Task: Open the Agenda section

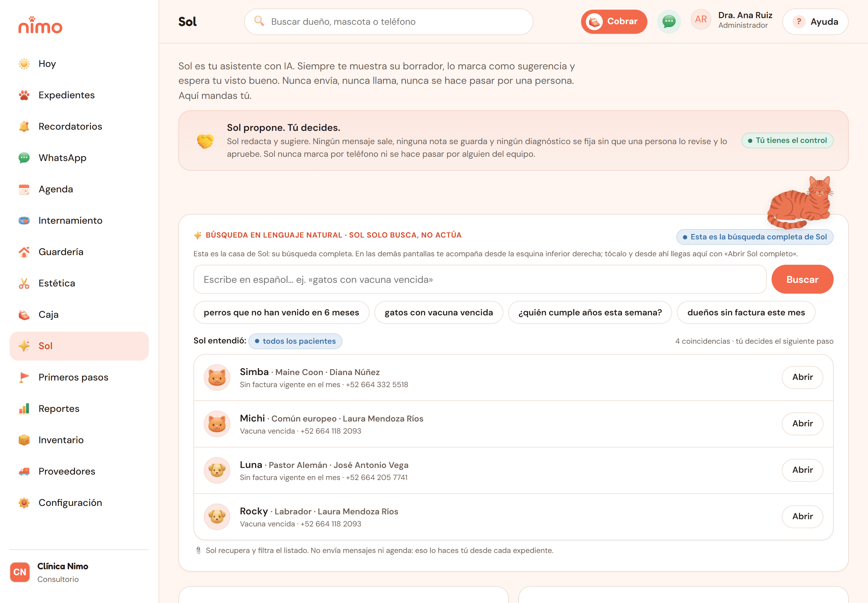Action: tap(79, 189)
